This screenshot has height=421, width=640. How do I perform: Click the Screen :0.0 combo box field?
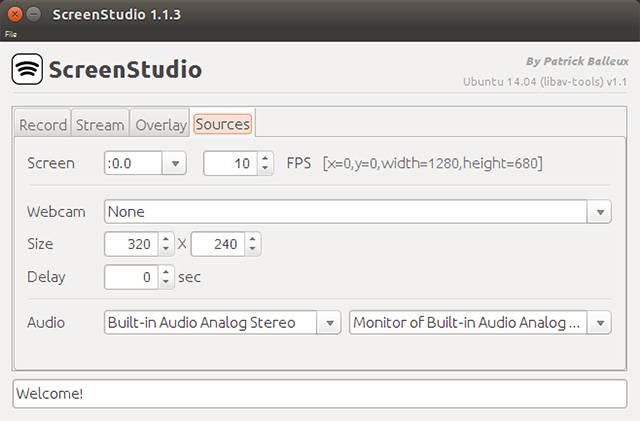(133, 163)
